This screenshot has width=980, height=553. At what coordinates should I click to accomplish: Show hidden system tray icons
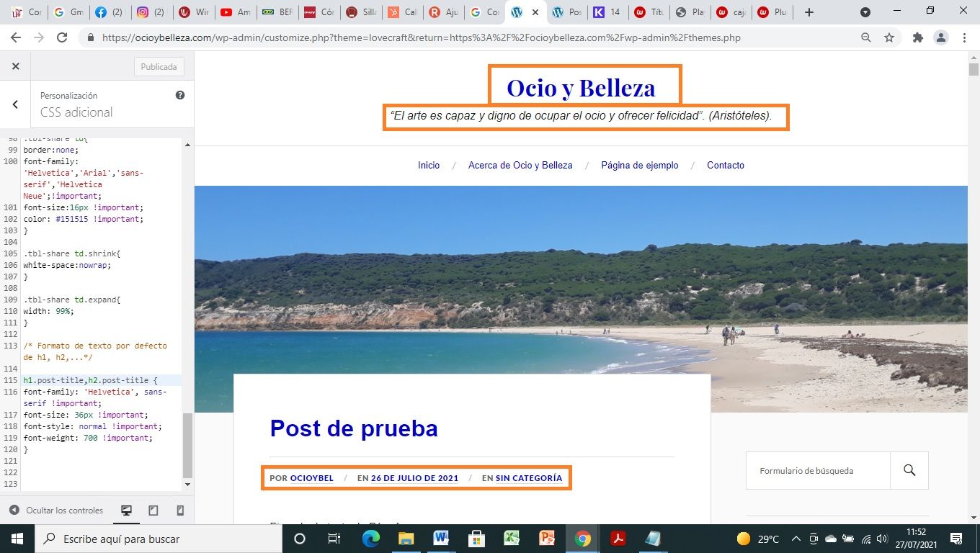[796, 539]
